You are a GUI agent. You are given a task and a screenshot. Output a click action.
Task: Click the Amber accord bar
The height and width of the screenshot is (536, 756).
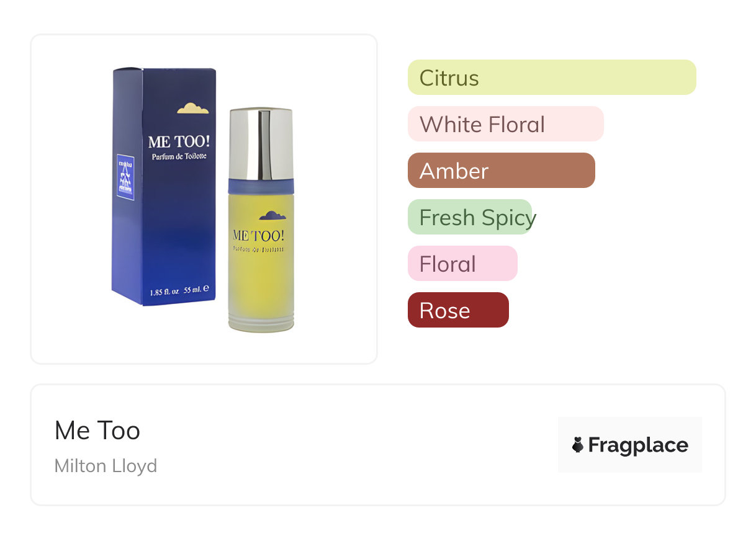pyautogui.click(x=502, y=171)
